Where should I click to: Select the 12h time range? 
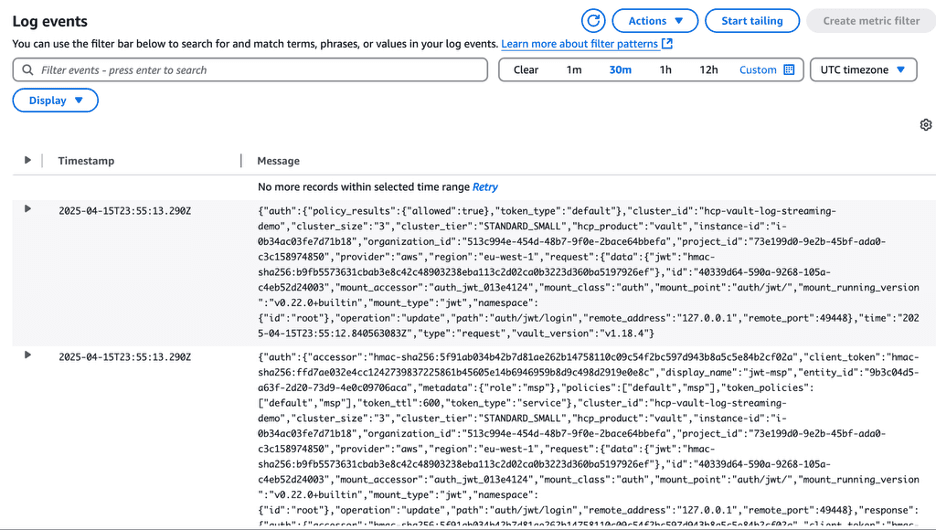point(708,70)
